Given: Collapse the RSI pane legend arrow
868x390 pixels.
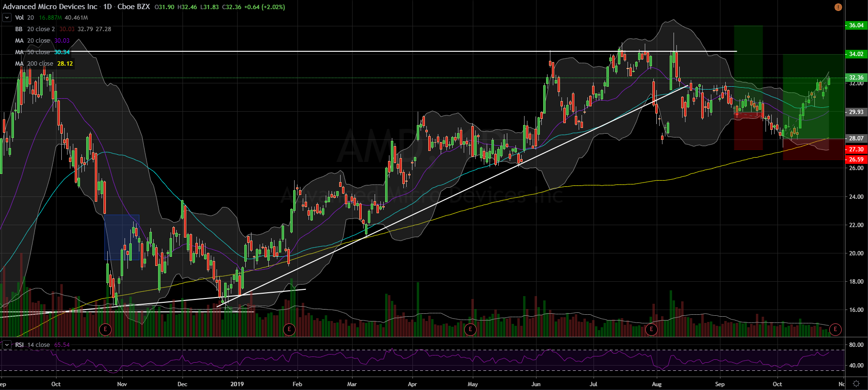Looking at the screenshot, I should [x=7, y=345].
